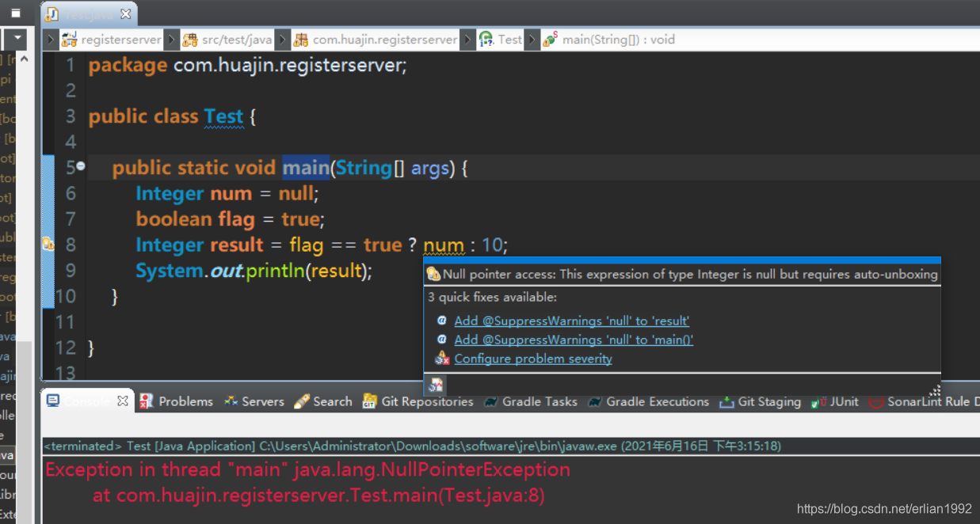Open the Gradle Executions tab
Image resolution: width=980 pixels, height=524 pixels.
648,401
